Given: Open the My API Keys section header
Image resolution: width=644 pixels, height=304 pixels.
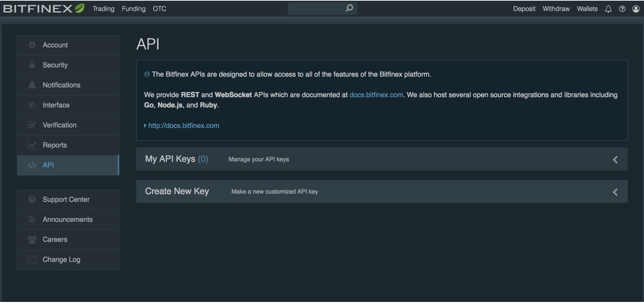Looking at the screenshot, I should coord(382,159).
